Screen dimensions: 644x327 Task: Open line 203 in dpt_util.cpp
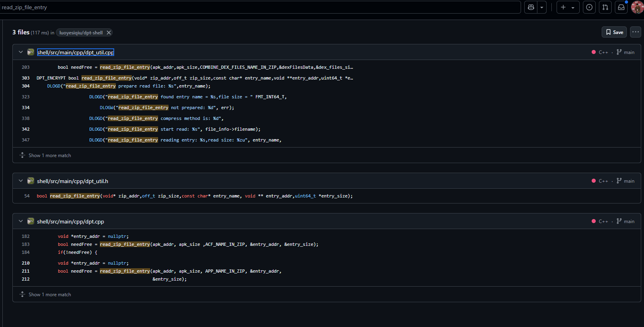point(26,67)
